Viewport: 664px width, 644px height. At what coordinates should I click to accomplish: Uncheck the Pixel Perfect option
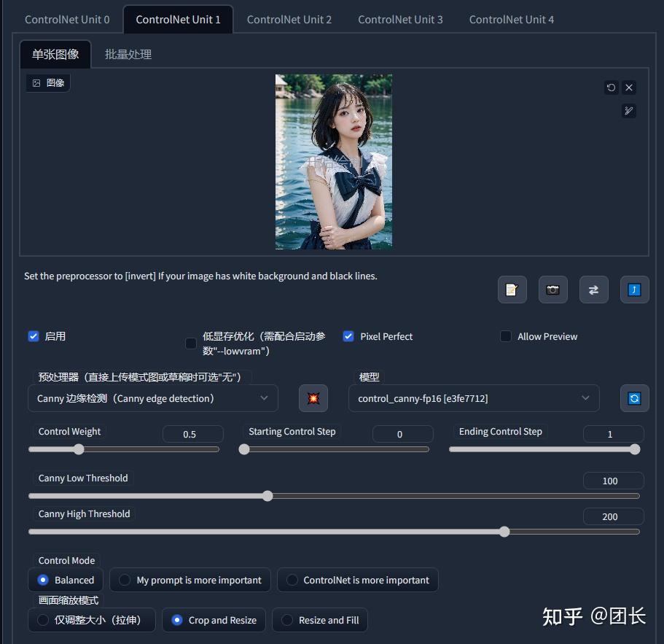348,336
